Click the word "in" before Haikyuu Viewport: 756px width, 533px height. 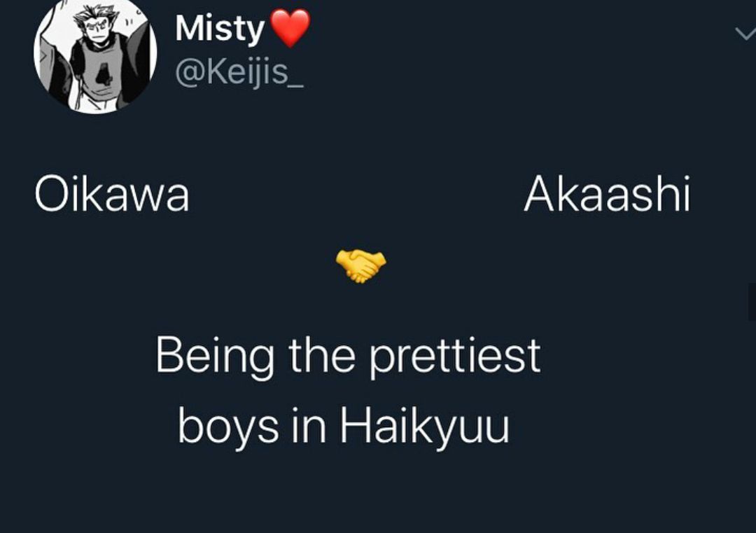[309, 425]
